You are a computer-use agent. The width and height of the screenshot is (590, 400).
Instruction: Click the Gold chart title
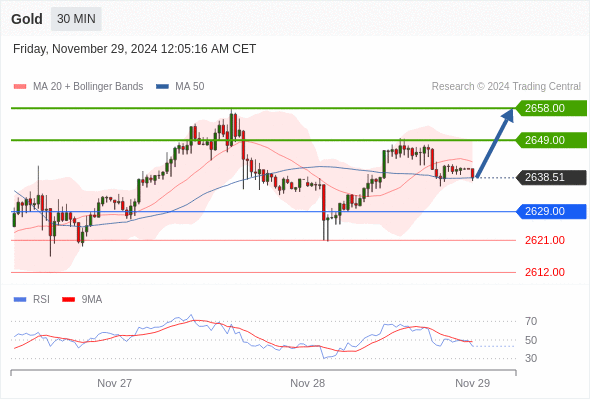pyautogui.click(x=27, y=19)
